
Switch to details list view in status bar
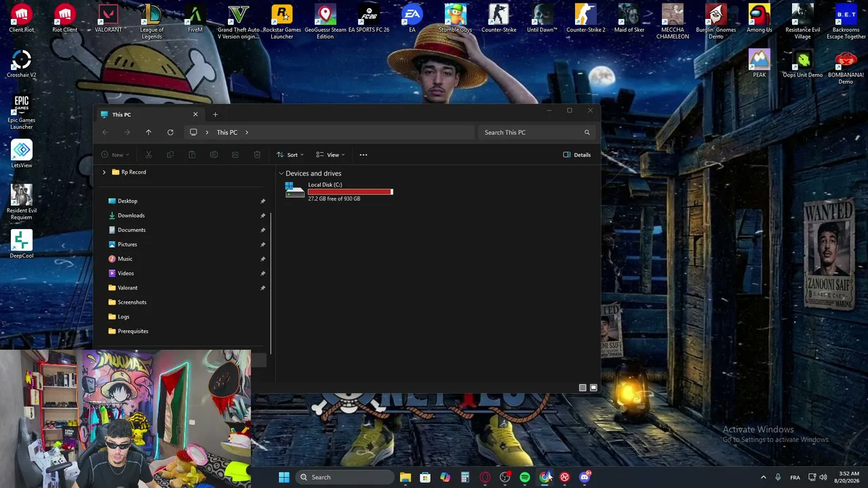point(583,388)
